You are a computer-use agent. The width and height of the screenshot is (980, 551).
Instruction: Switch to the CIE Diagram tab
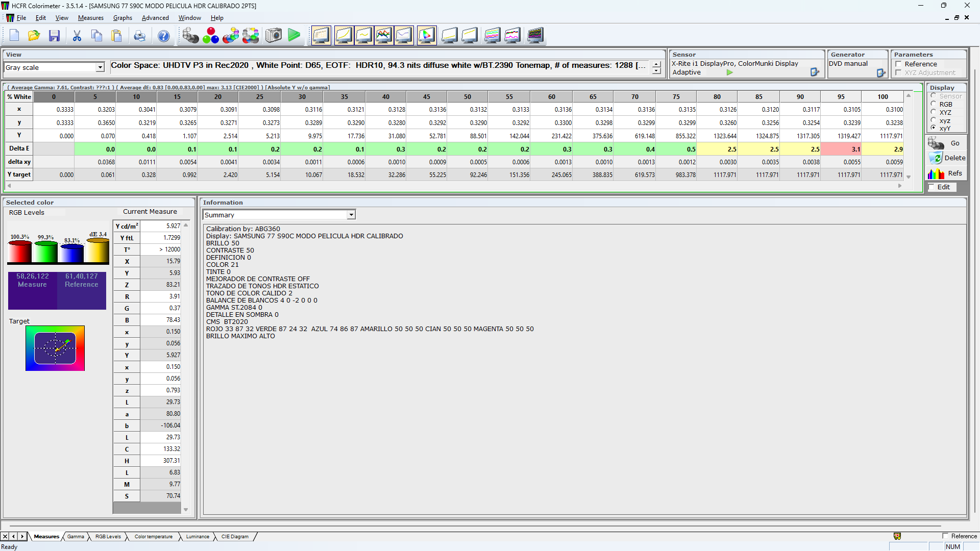pyautogui.click(x=235, y=536)
